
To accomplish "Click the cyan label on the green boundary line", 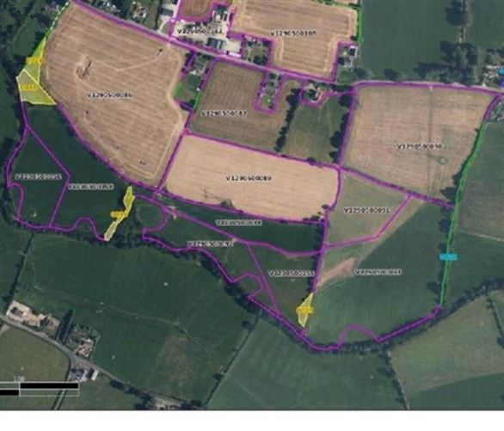I will click(448, 257).
